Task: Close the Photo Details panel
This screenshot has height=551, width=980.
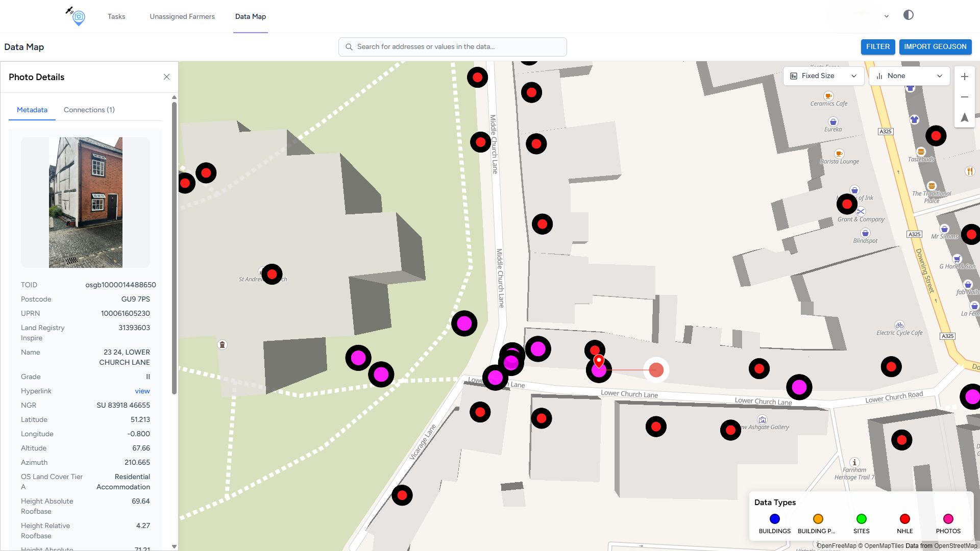Action: pyautogui.click(x=166, y=77)
